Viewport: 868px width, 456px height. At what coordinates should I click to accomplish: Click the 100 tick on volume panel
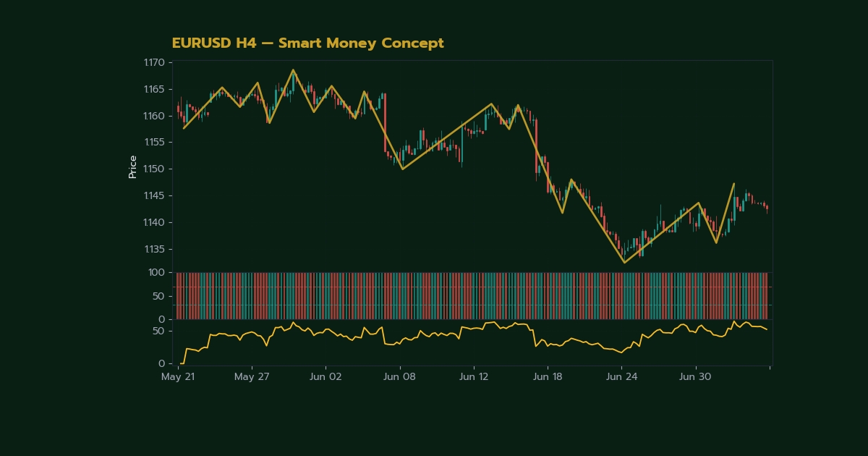[x=157, y=273]
